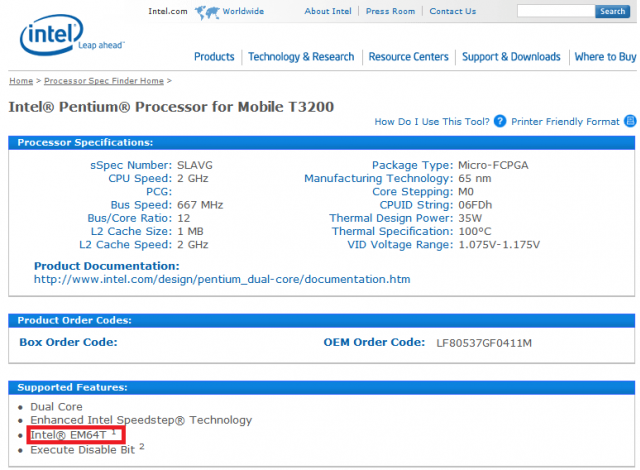The width and height of the screenshot is (640, 470).
Task: Click the VID Voltage Range label
Action: click(x=400, y=245)
